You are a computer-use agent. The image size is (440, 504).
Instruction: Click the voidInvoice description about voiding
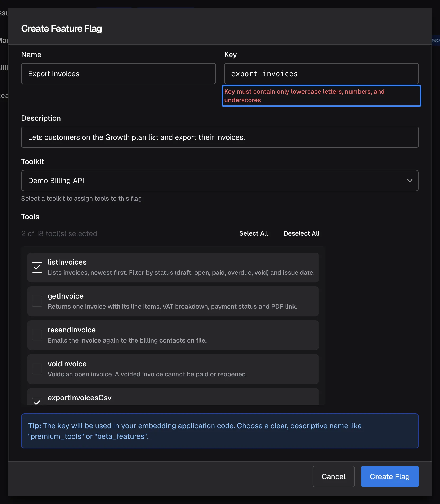[147, 374]
